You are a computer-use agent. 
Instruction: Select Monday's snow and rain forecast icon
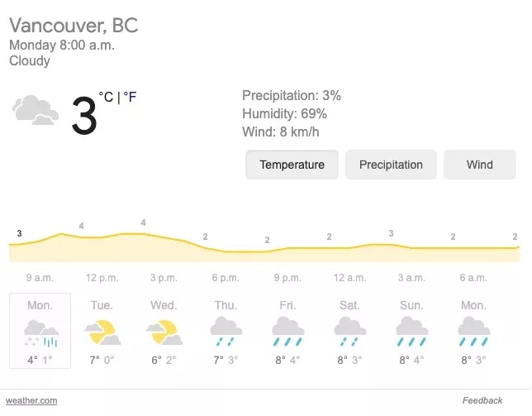click(41, 333)
